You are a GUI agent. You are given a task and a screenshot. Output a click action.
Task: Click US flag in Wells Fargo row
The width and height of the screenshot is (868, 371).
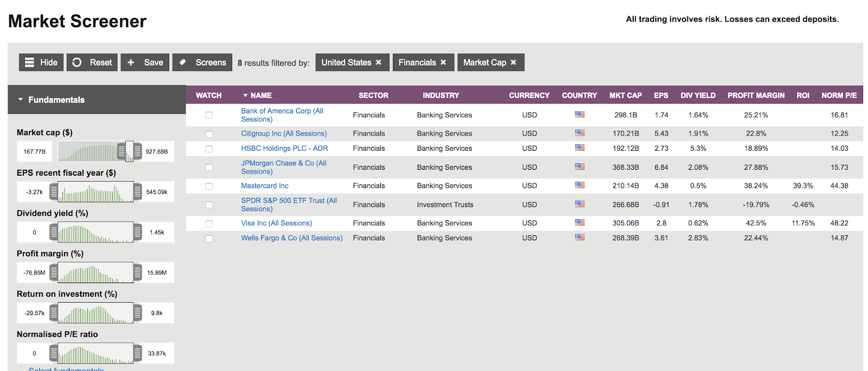click(579, 237)
